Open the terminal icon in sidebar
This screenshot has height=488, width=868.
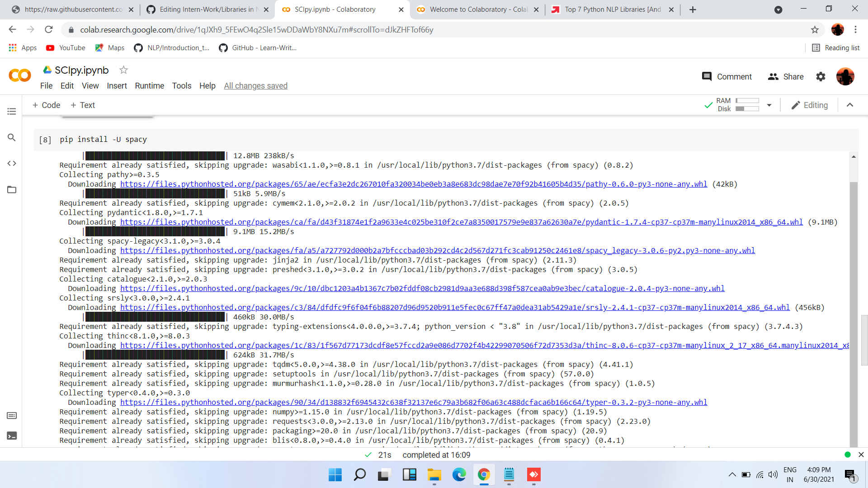click(12, 436)
